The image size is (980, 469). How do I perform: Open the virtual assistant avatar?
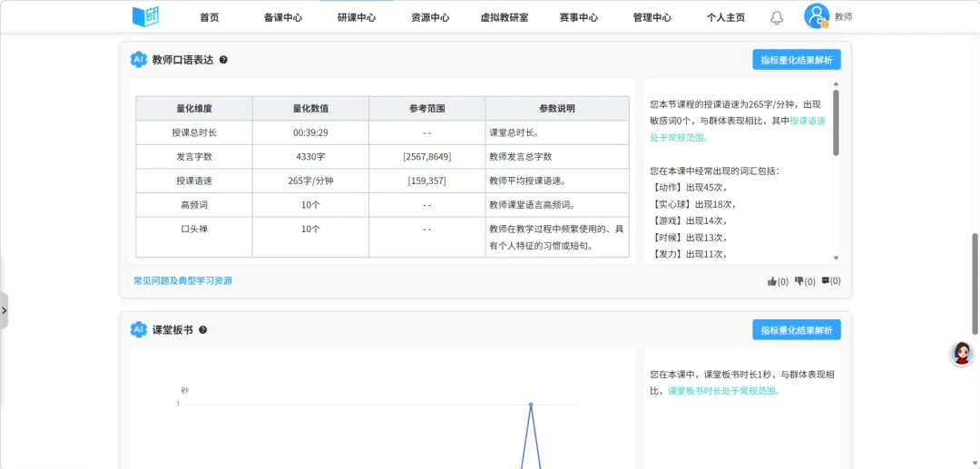pyautogui.click(x=961, y=354)
